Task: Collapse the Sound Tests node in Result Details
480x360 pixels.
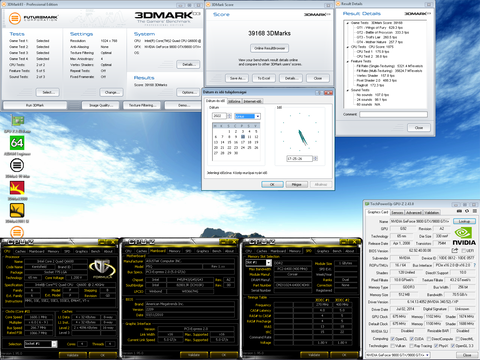Action: pos(348,90)
